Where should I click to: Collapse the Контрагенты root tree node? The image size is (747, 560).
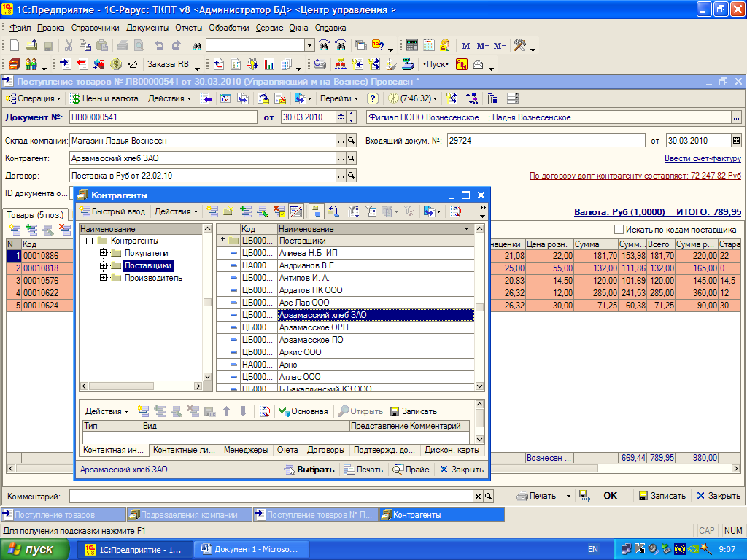[89, 241]
